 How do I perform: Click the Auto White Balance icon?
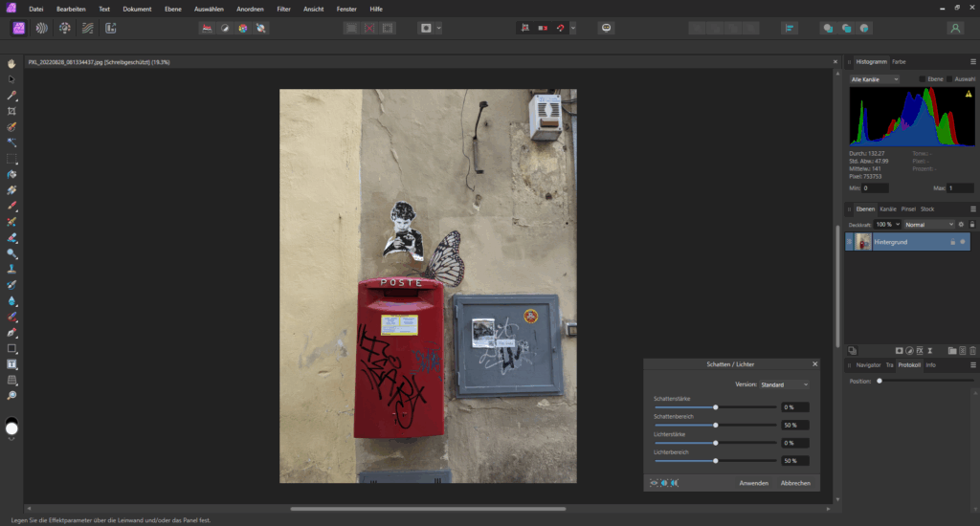point(261,29)
